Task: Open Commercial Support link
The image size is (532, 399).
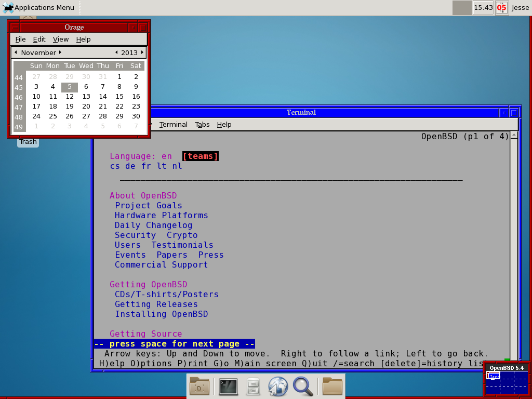Action: (162, 264)
